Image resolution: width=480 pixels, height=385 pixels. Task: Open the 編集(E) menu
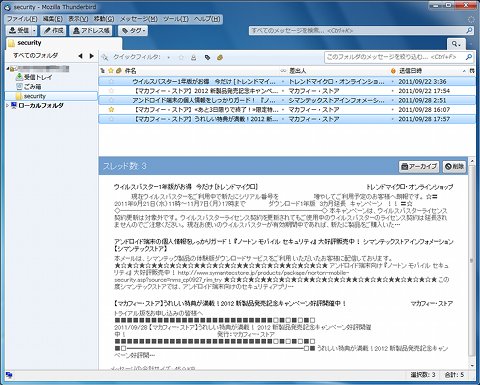pos(53,19)
